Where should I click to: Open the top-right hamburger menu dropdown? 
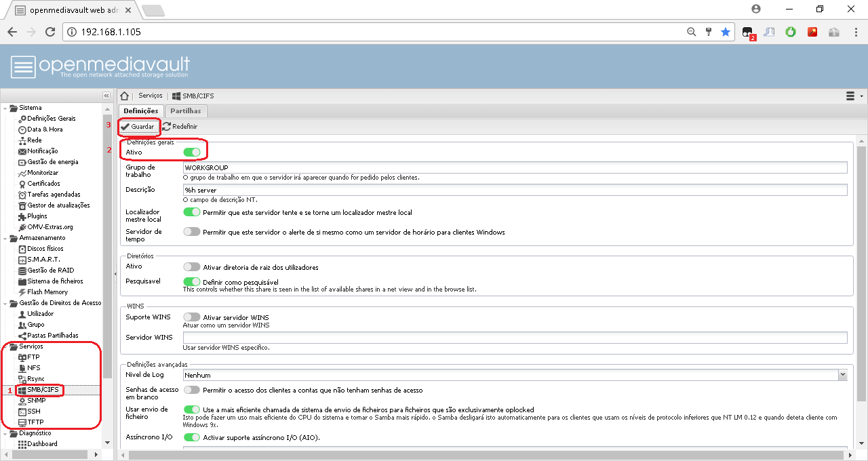[x=853, y=96]
